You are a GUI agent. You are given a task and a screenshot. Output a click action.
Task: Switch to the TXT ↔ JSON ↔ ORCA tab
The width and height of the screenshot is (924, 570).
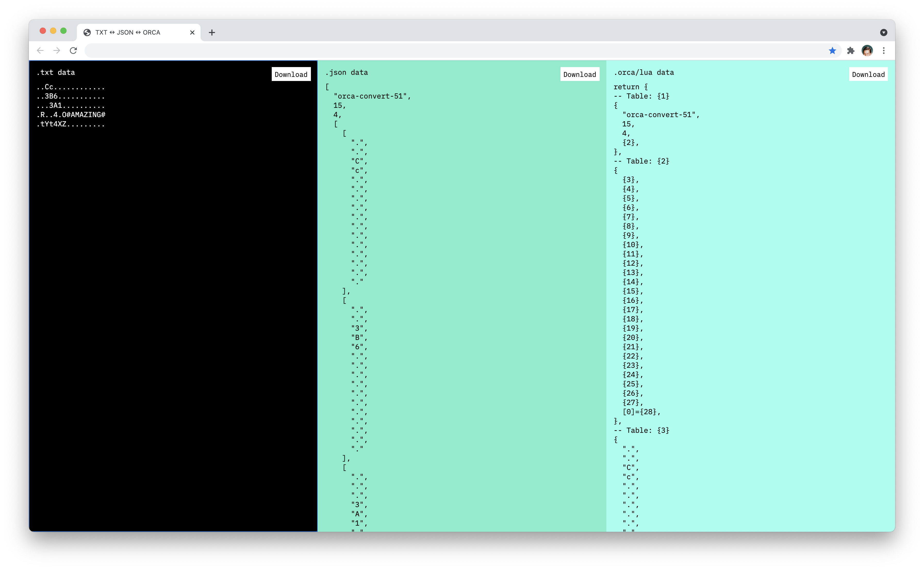[128, 32]
